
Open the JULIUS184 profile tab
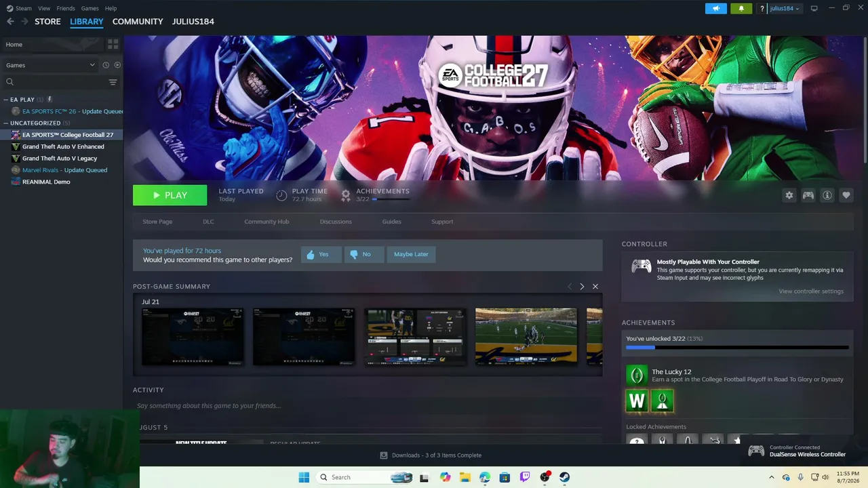(x=193, y=22)
